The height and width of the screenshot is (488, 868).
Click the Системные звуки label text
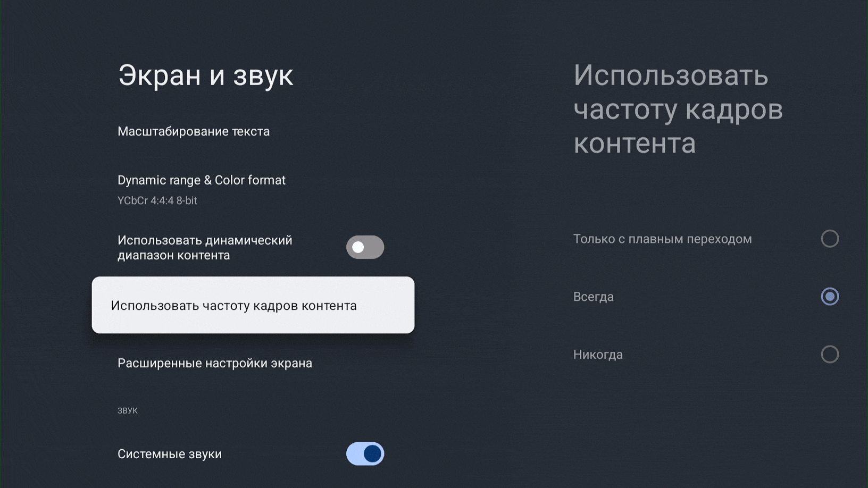(170, 454)
